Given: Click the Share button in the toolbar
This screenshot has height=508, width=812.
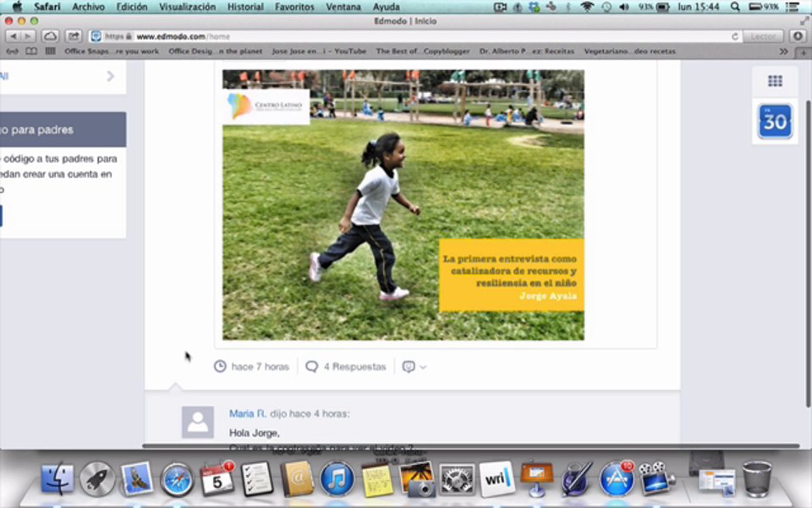Looking at the screenshot, I should pos(74,36).
